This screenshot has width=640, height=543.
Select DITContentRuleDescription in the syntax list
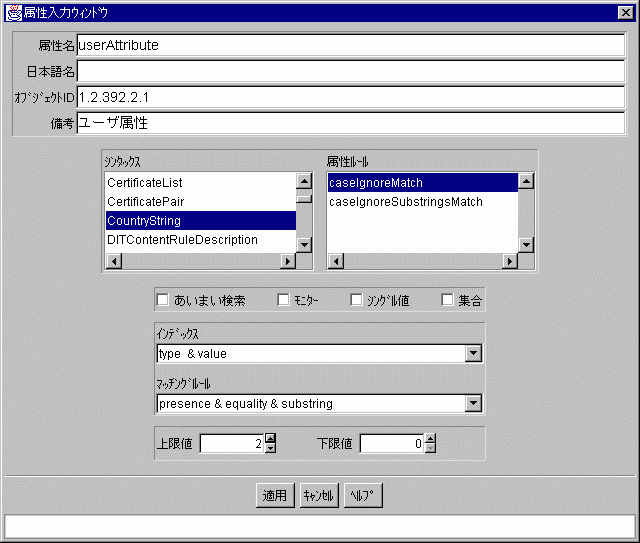pyautogui.click(x=200, y=240)
